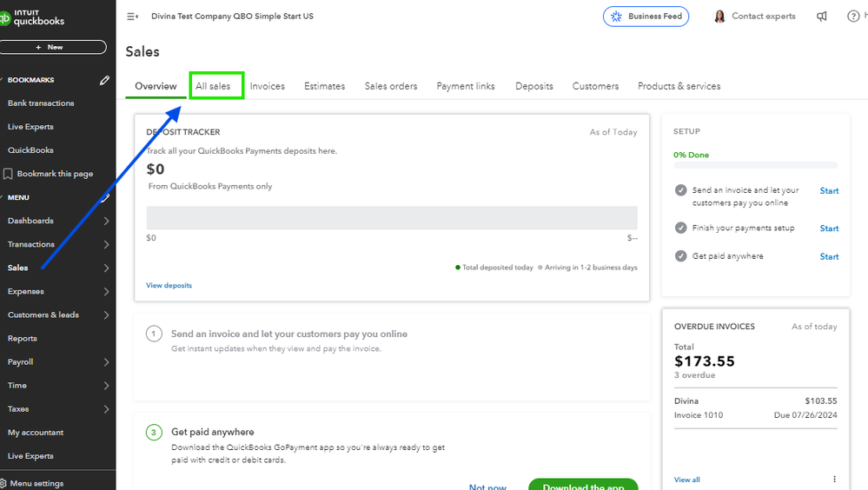Collapse the left navigation with the hamburger icon
Viewport: 868px width, 490px height.
click(x=132, y=17)
